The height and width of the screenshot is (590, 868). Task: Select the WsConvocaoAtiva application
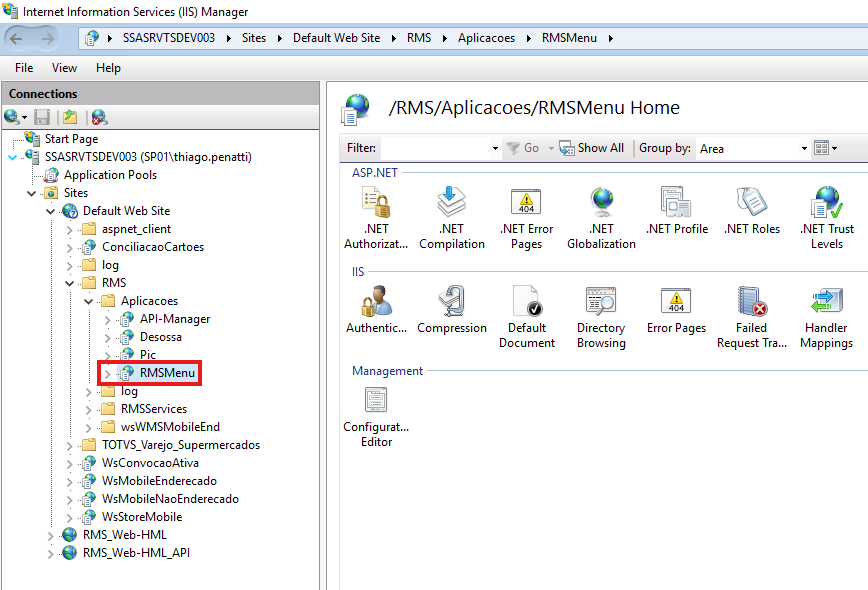pos(150,463)
